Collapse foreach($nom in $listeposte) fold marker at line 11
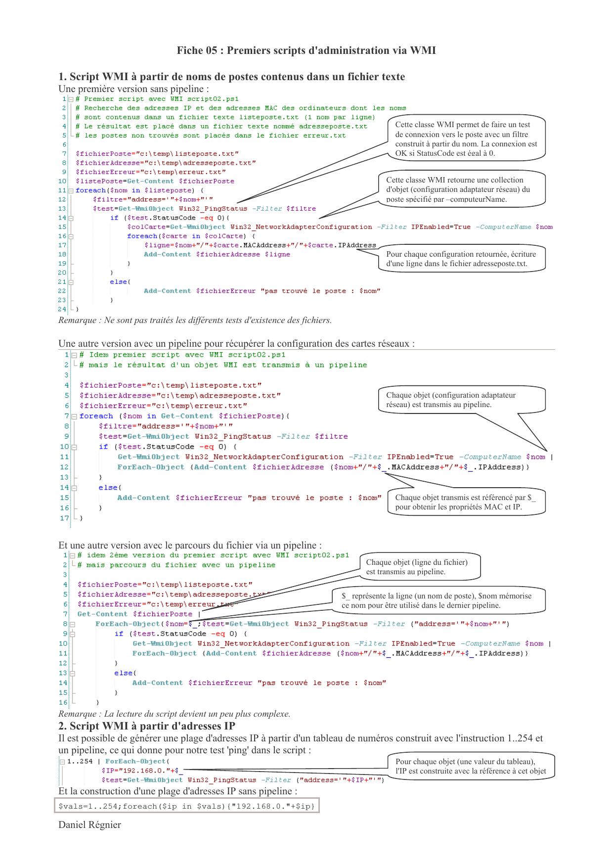The image size is (613, 868). click(71, 190)
